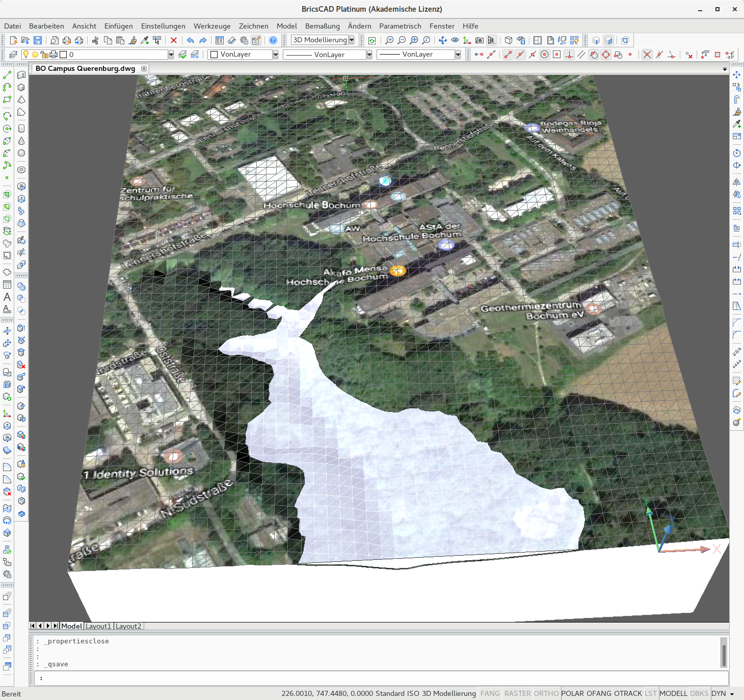This screenshot has width=744, height=700.
Task: Expand the layer 0 dropdown list
Action: pos(171,55)
